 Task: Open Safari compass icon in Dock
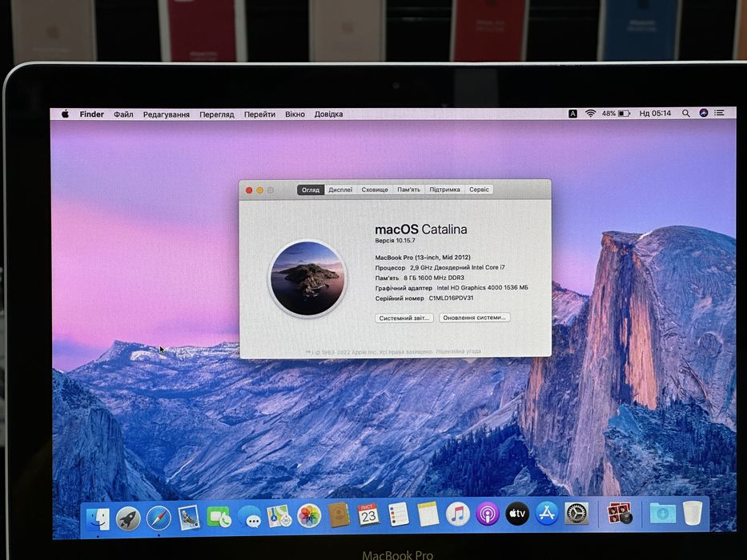coord(159,518)
